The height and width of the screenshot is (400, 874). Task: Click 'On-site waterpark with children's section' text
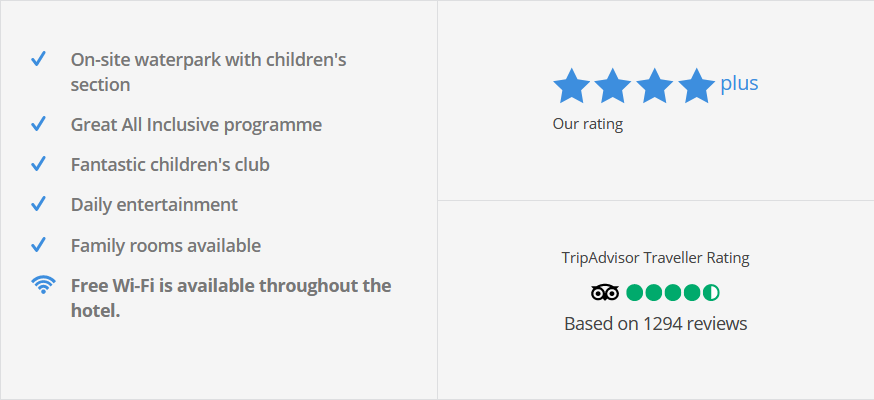pos(208,71)
